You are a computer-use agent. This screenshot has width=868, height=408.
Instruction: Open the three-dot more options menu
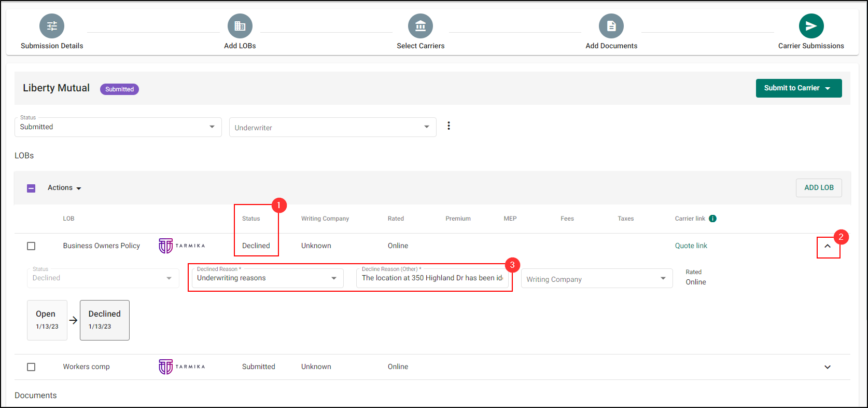tap(449, 126)
